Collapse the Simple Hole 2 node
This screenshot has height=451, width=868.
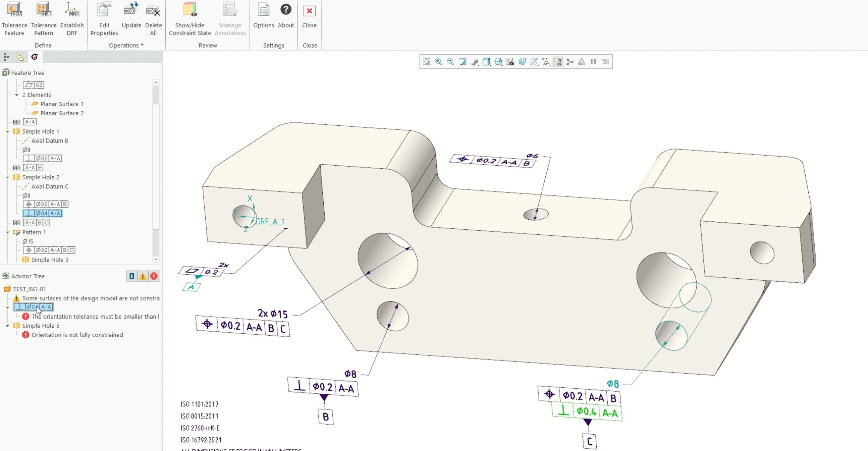tap(7, 177)
